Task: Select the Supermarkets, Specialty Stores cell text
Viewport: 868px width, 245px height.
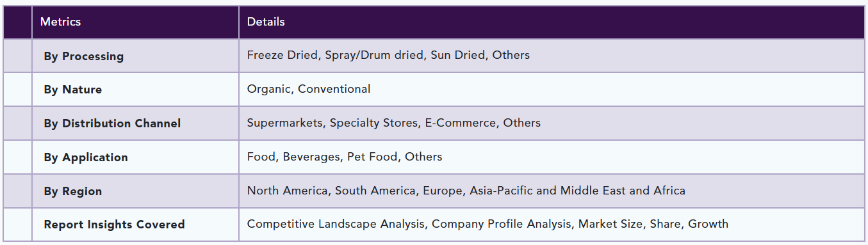Action: click(394, 123)
